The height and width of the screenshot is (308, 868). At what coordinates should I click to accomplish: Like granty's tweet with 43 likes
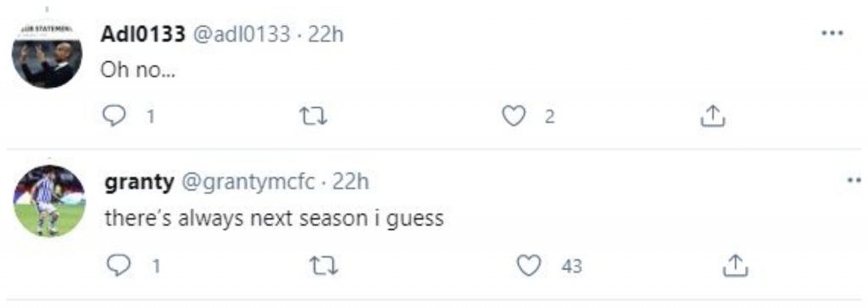[x=528, y=266]
